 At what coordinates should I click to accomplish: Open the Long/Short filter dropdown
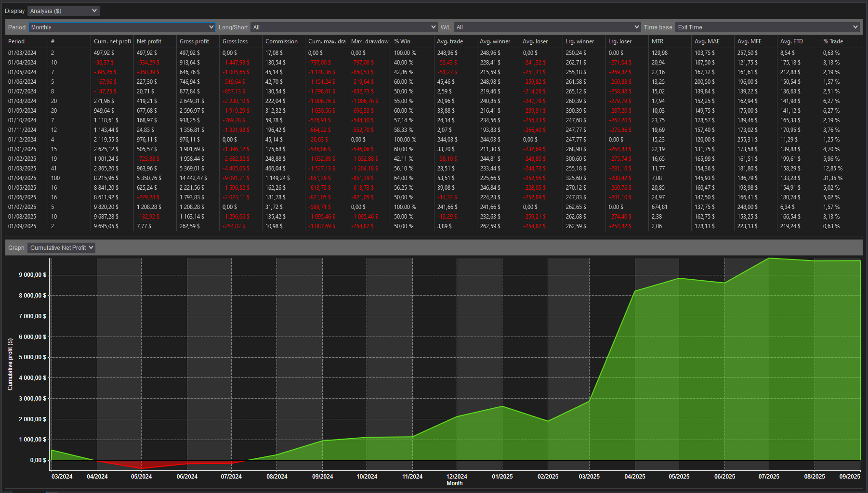[x=344, y=27]
